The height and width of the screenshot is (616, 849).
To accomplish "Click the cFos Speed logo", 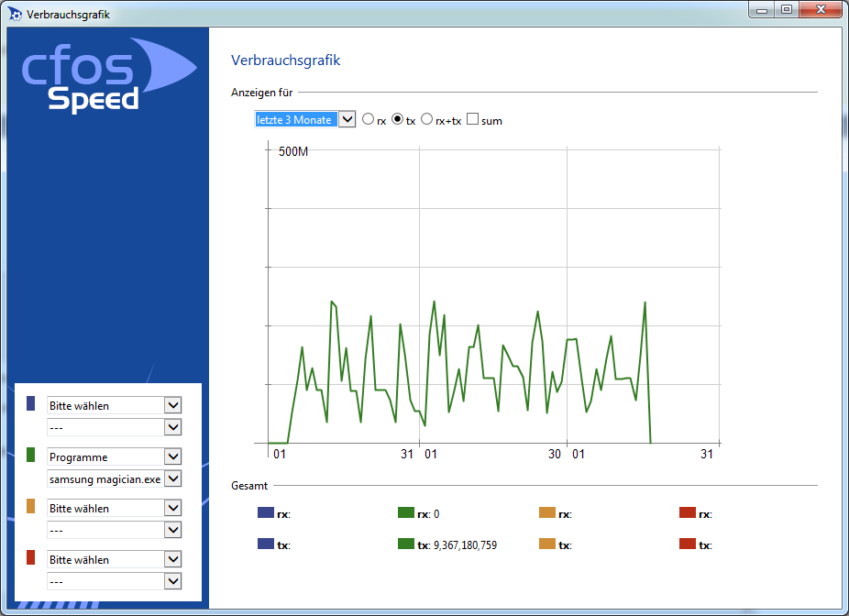I will point(108,74).
